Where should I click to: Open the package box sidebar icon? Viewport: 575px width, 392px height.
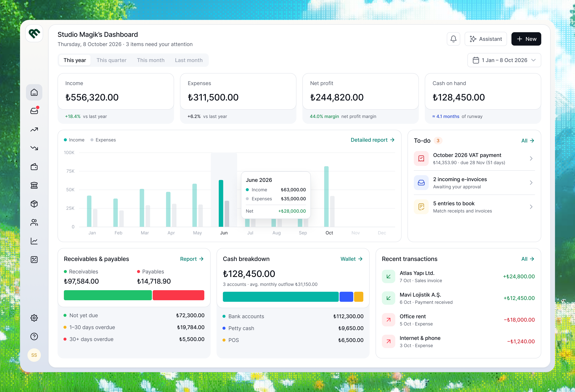coord(34,204)
